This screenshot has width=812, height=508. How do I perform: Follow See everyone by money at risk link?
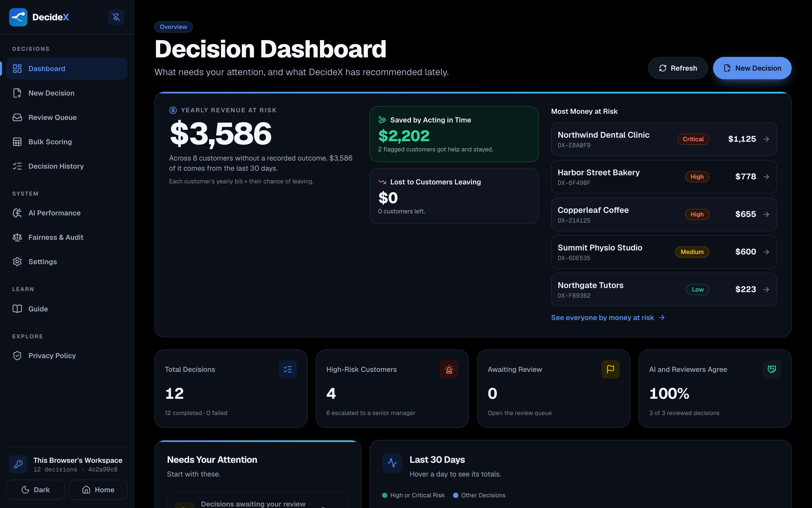point(608,317)
